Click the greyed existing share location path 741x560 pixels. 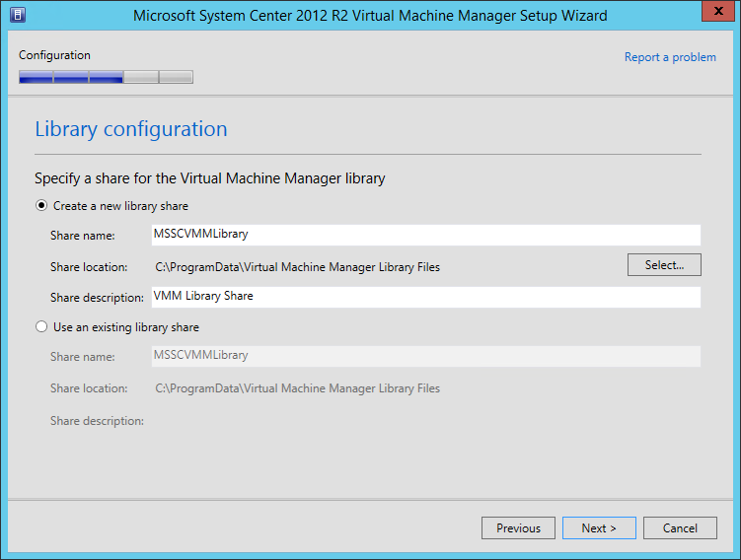coord(297,388)
